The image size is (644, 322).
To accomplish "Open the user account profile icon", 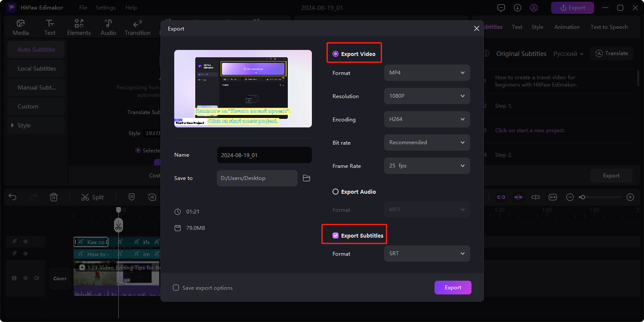I will pos(534,8).
